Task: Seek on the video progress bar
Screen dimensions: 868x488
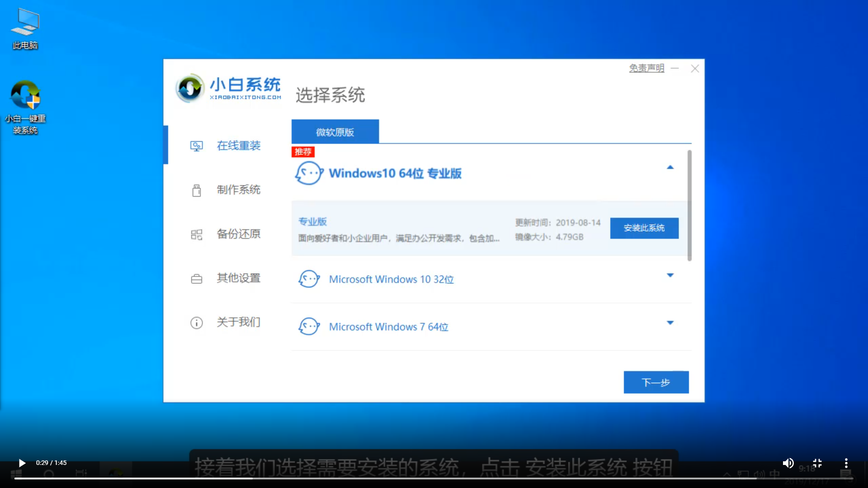Action: pyautogui.click(x=433, y=478)
